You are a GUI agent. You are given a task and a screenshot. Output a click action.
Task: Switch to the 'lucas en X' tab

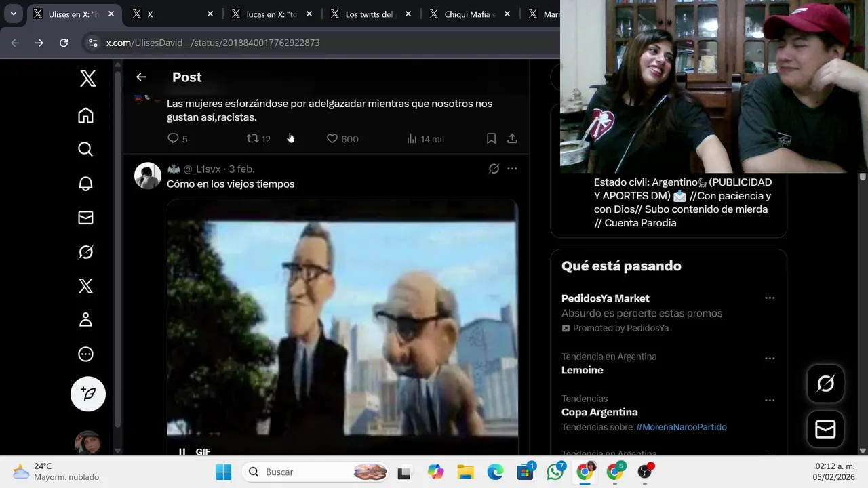pyautogui.click(x=272, y=14)
